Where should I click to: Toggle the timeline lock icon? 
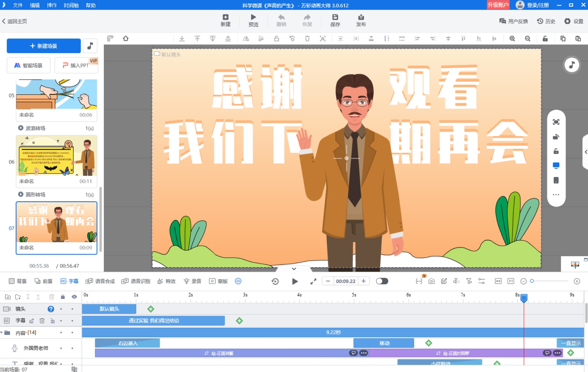(63, 297)
